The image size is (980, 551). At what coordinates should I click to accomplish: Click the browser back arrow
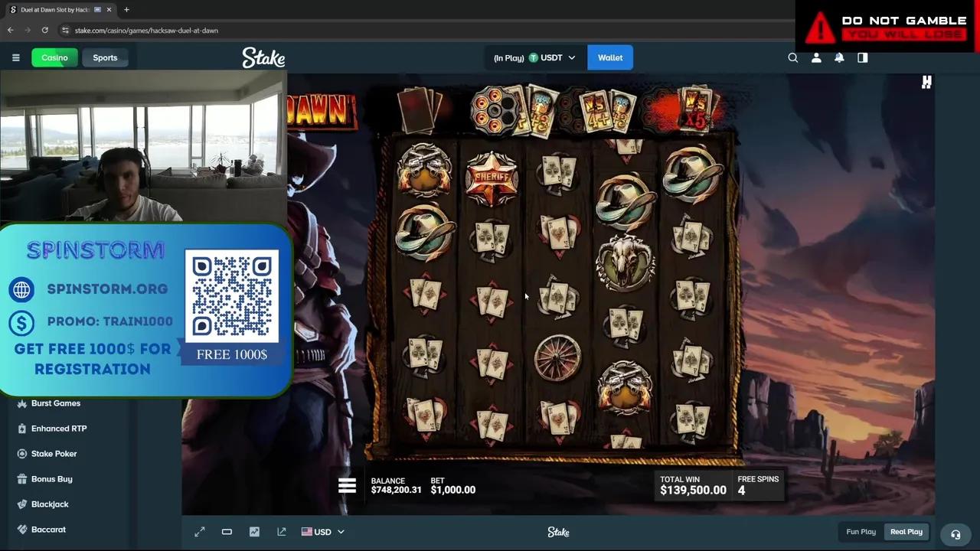point(11,30)
